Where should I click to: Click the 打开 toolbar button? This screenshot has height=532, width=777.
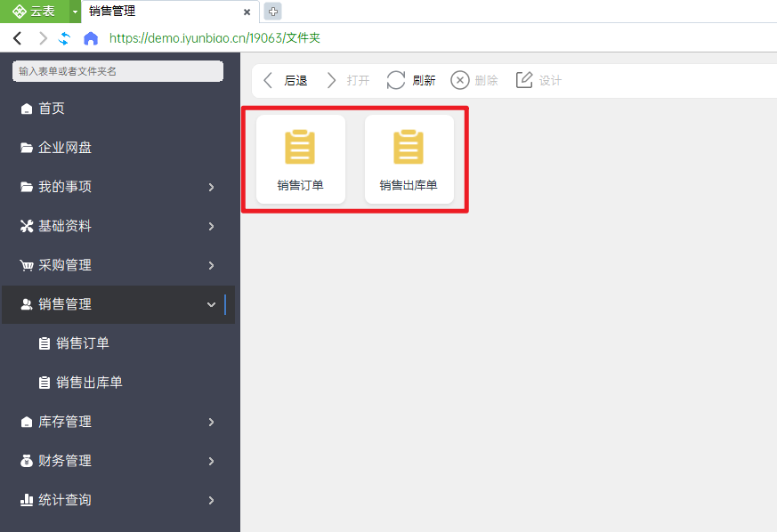[348, 80]
